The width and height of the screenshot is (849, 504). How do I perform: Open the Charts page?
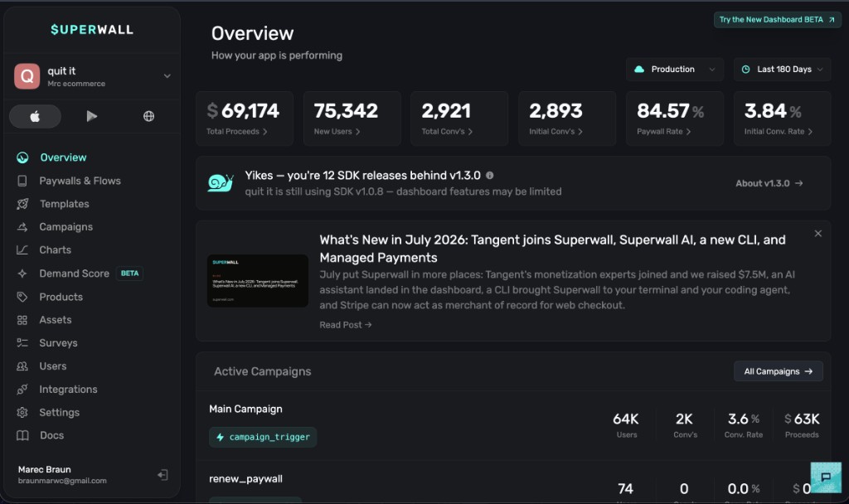click(56, 250)
